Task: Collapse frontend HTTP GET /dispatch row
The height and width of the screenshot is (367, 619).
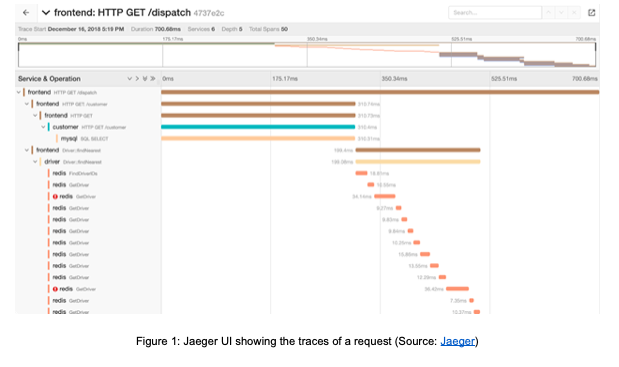Action: coord(19,92)
